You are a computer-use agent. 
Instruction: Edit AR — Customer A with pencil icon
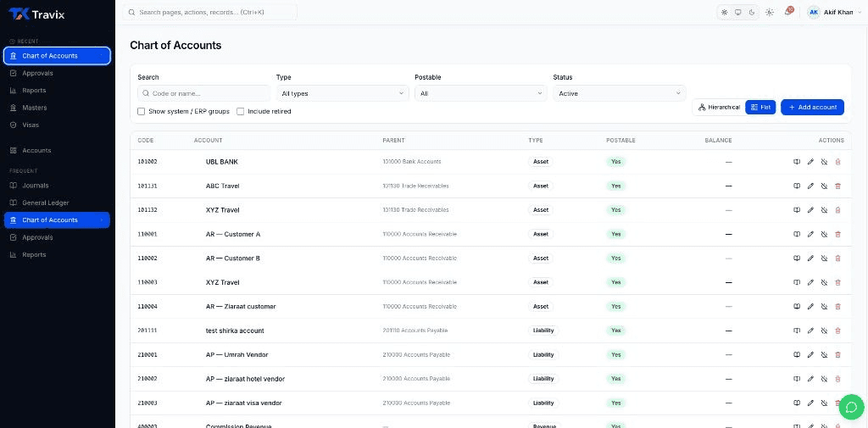click(810, 234)
